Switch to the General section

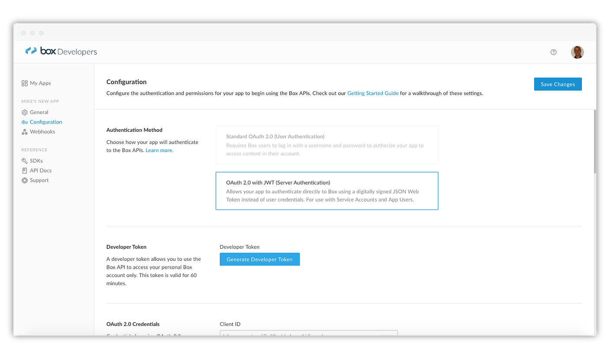point(39,112)
